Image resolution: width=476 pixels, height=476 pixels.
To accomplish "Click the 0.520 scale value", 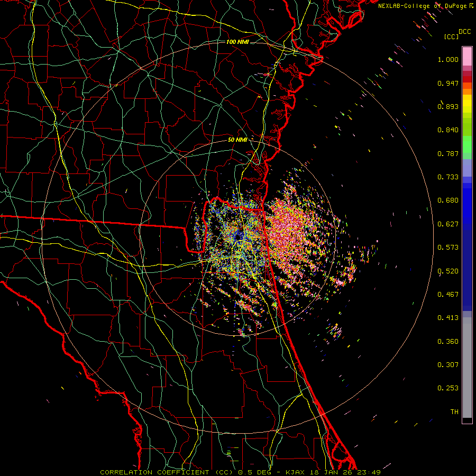I will (448, 271).
